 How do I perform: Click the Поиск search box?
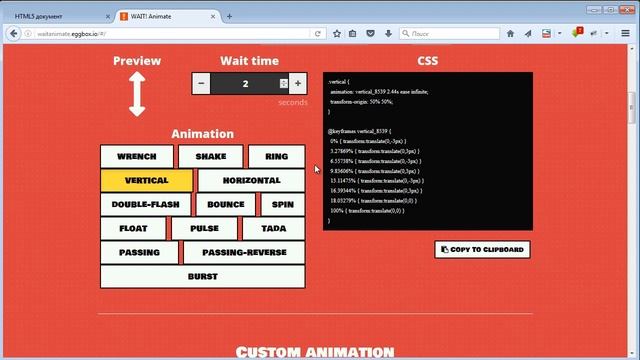[x=449, y=33]
